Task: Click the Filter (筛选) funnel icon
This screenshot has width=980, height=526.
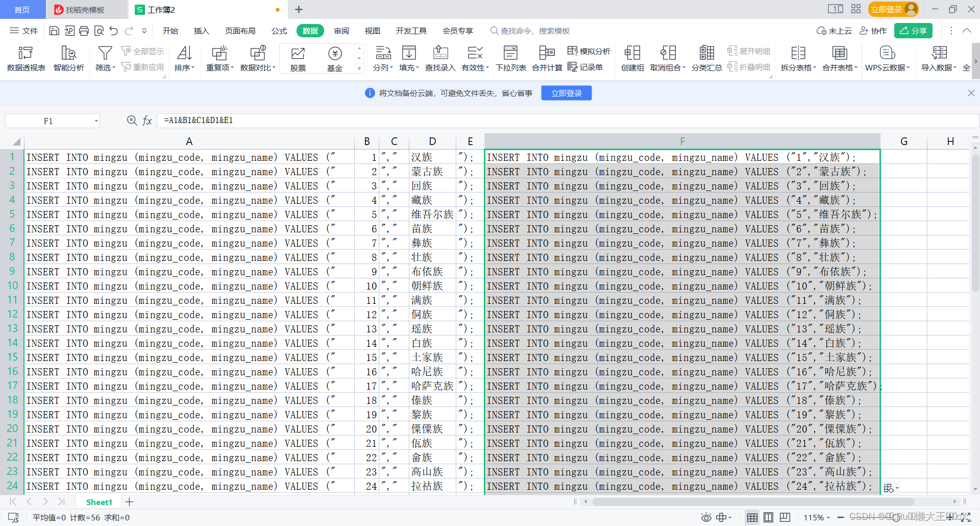Action: coord(105,53)
